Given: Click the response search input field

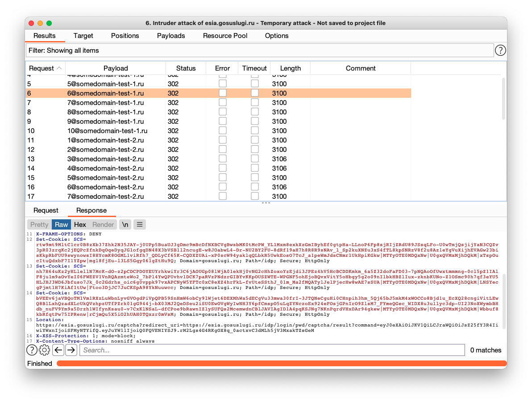Looking at the screenshot, I should click(272, 350).
